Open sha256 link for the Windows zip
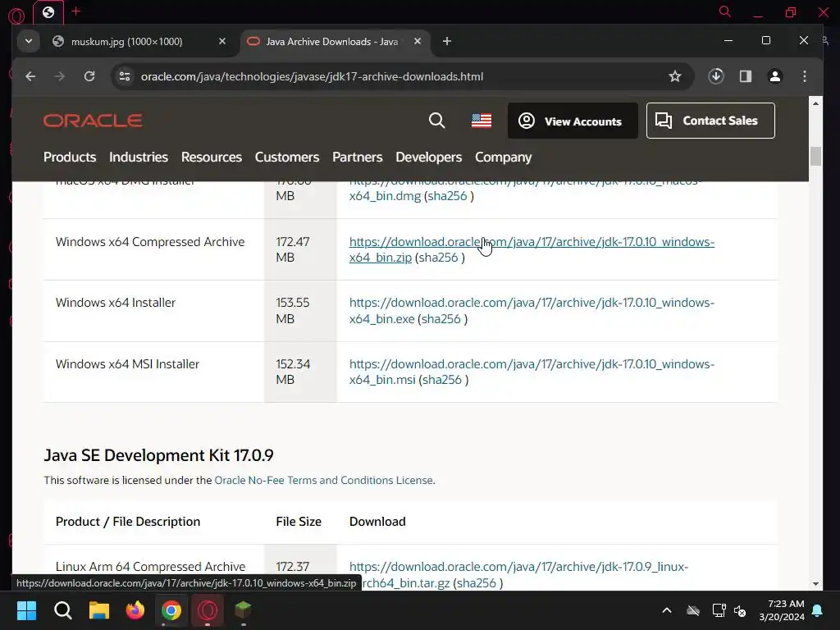The image size is (840, 630). (438, 258)
